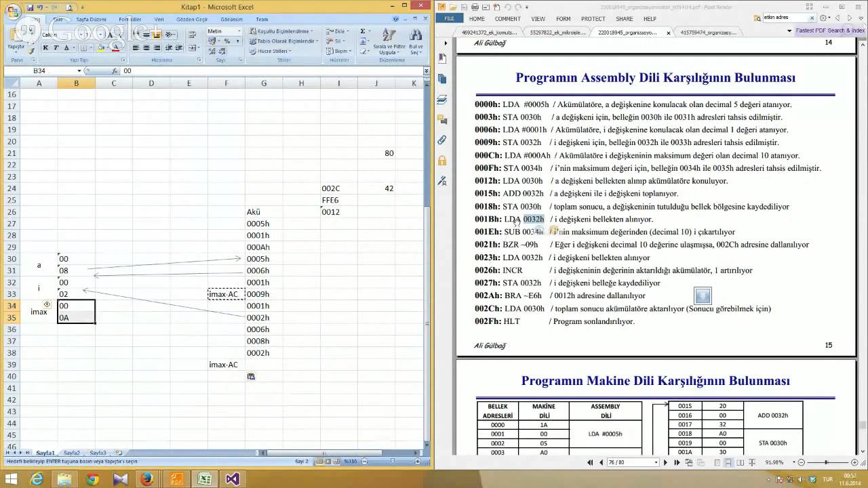
Task: Open PROTECT tab in Foxit Reader
Action: [x=593, y=19]
